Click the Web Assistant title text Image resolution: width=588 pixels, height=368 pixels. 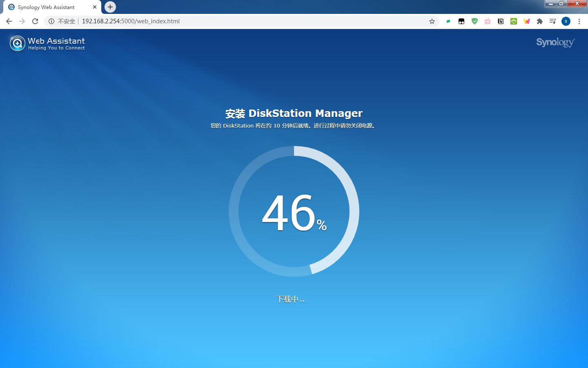tap(56, 41)
